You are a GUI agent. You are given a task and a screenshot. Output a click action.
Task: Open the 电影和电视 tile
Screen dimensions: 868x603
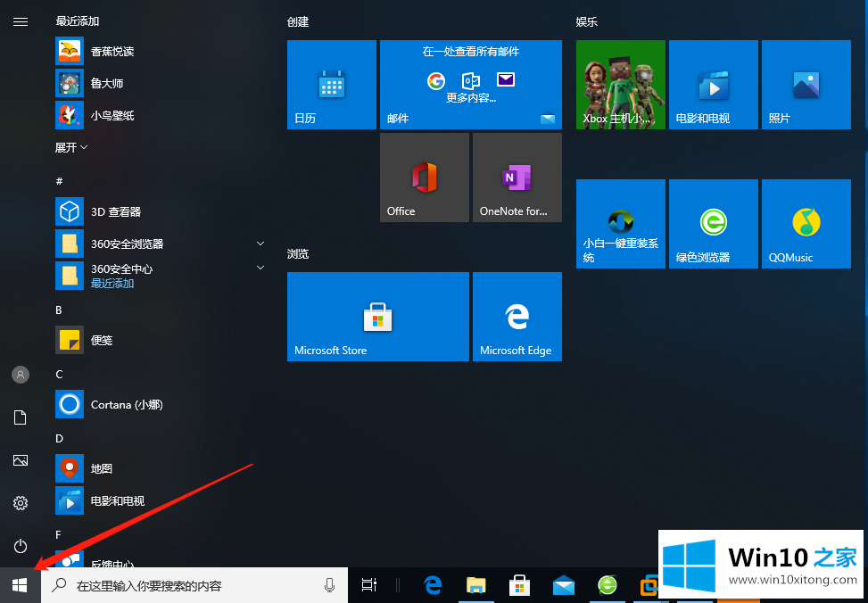pyautogui.click(x=714, y=85)
